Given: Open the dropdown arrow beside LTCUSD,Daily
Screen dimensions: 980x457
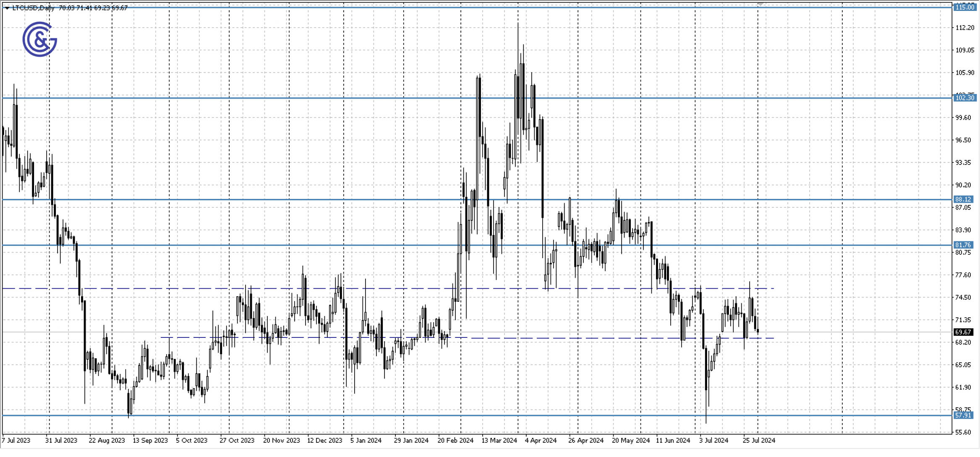Looking at the screenshot, I should [x=7, y=8].
